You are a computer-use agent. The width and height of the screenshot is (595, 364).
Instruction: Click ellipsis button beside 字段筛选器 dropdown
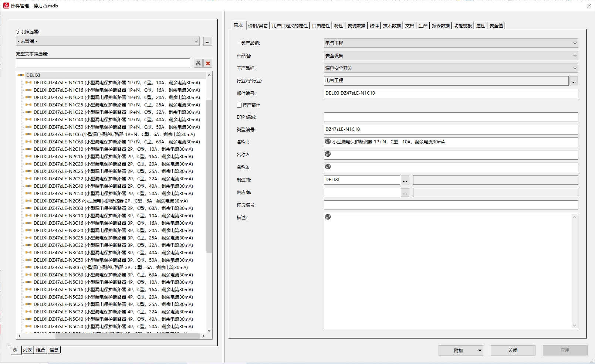click(x=208, y=42)
